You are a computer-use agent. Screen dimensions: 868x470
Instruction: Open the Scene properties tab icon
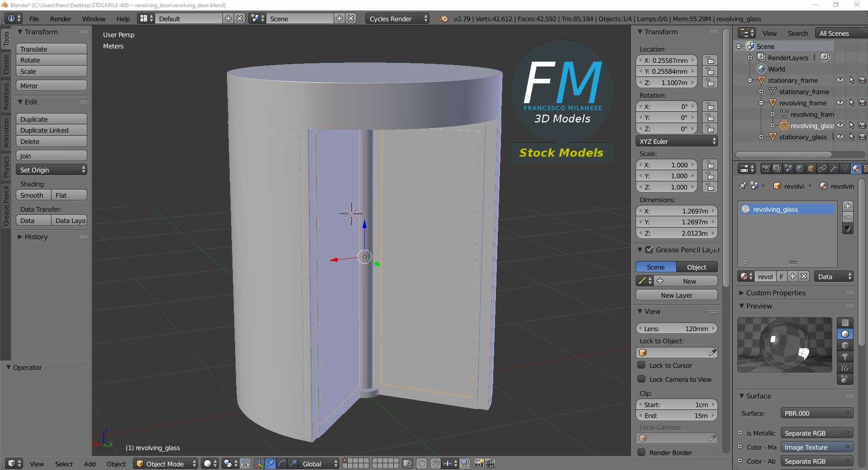tap(788, 169)
